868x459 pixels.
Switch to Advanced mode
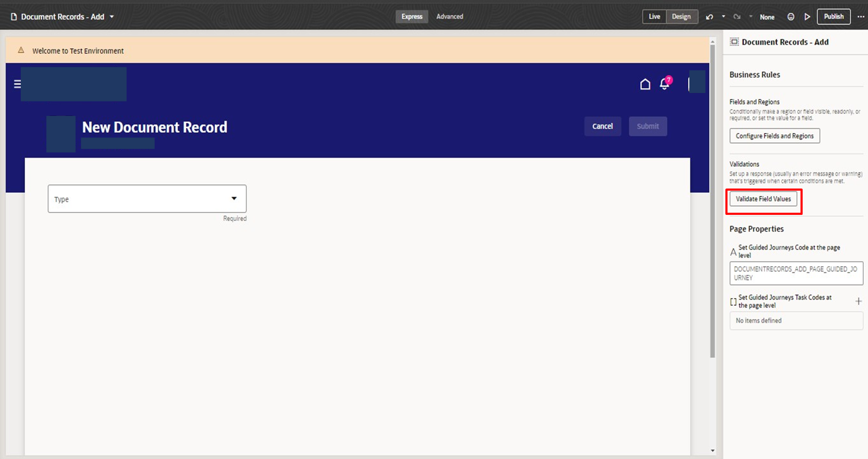pyautogui.click(x=449, y=16)
